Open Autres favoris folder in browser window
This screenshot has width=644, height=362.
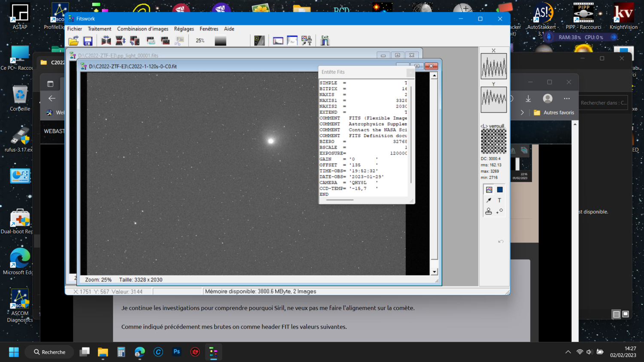pos(554,113)
